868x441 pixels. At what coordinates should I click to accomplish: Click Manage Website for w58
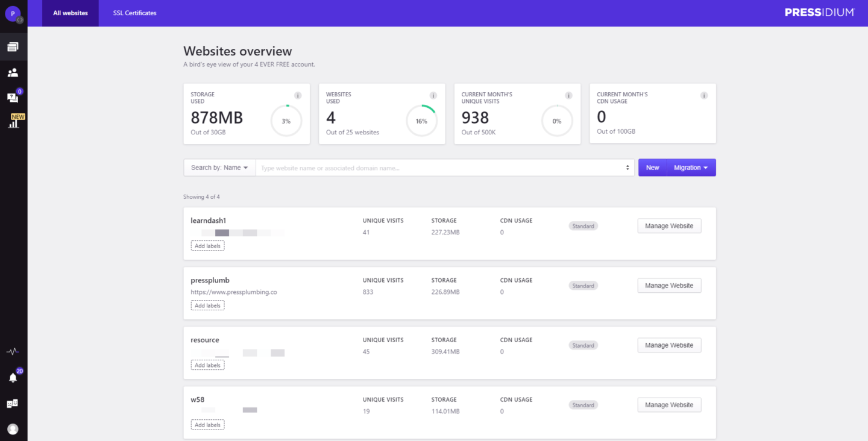coord(669,405)
